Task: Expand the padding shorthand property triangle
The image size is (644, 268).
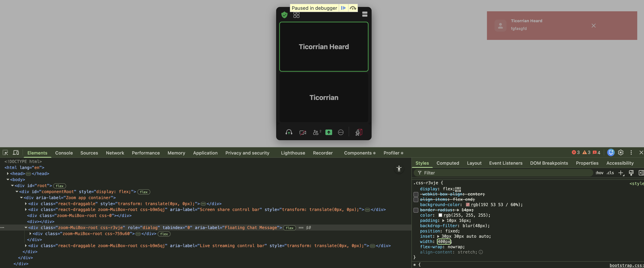Action: (x=443, y=221)
